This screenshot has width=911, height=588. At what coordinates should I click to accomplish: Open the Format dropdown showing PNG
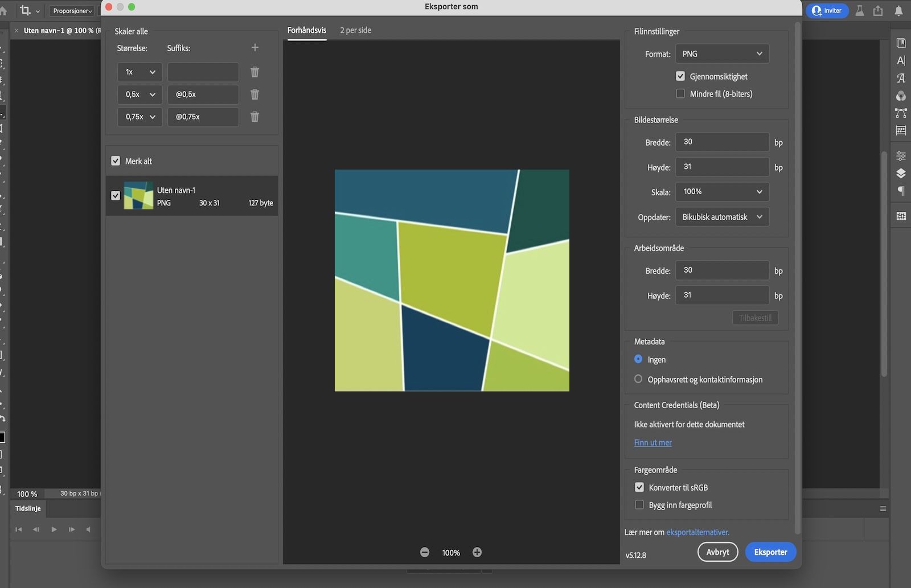(722, 54)
